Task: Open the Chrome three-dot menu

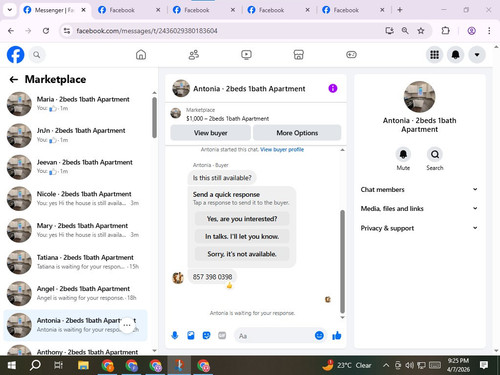Action: pos(489,31)
